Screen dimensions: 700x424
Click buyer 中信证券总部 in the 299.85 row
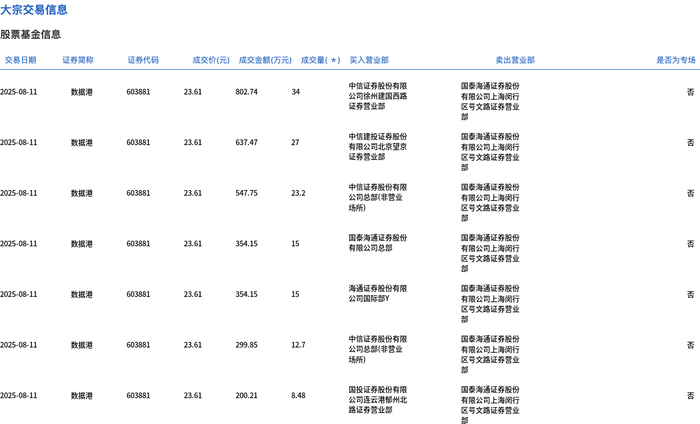coord(378,349)
